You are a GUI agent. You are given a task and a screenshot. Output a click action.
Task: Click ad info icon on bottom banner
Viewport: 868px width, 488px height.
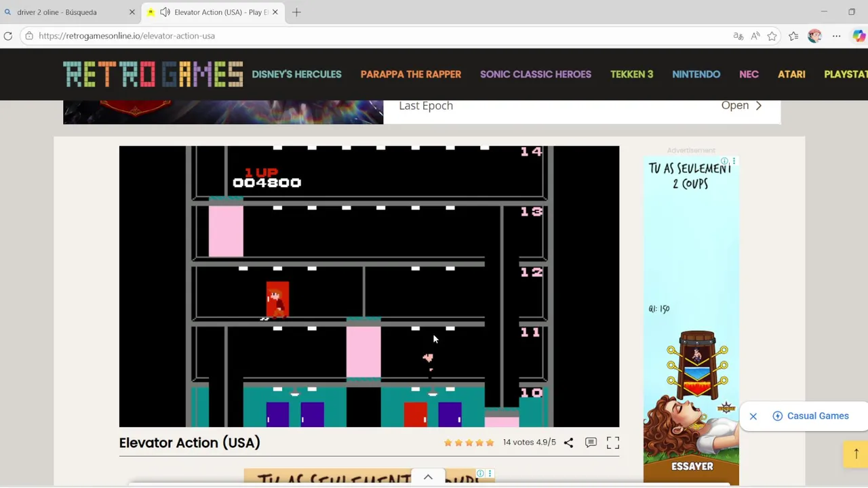pyautogui.click(x=481, y=473)
